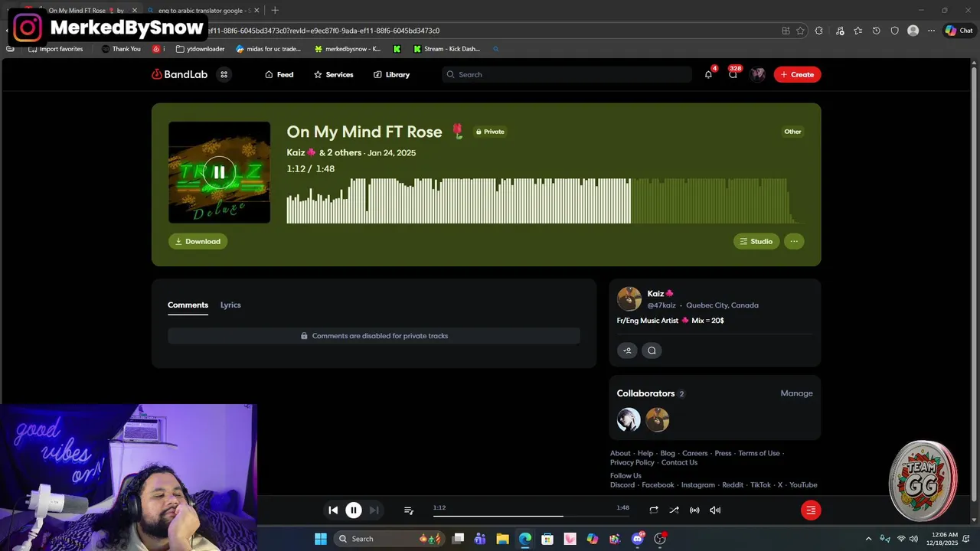Click the lock icon on the Private badge
The image size is (980, 551).
tap(479, 132)
